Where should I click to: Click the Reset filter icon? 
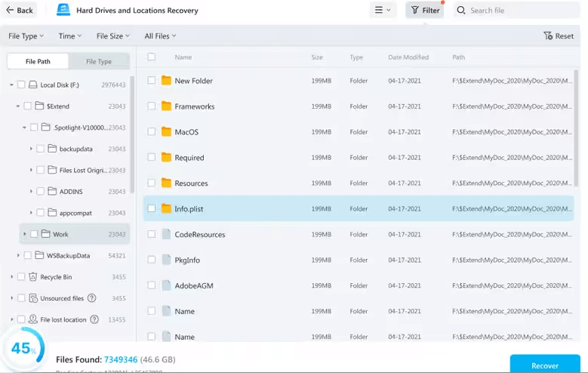[x=548, y=36]
